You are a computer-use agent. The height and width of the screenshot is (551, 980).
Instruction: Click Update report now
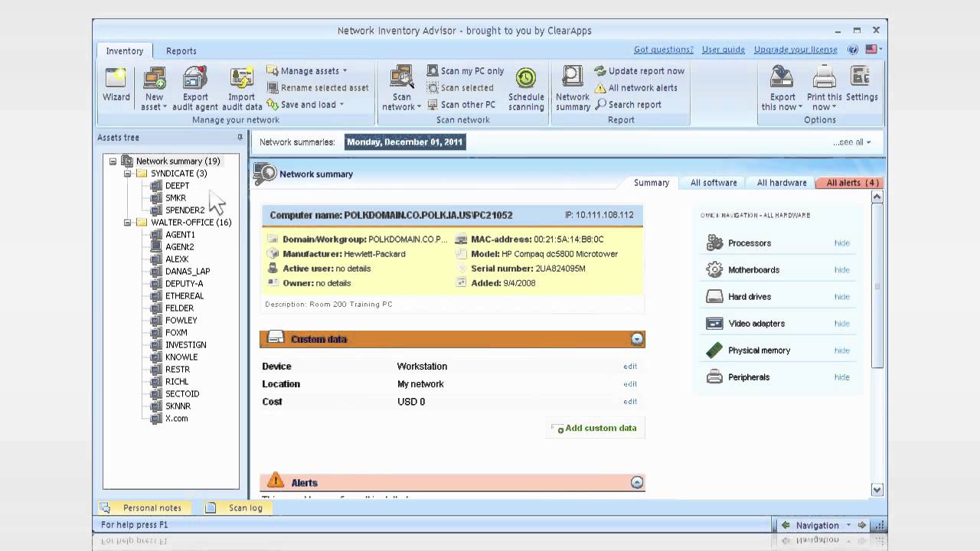(x=640, y=70)
